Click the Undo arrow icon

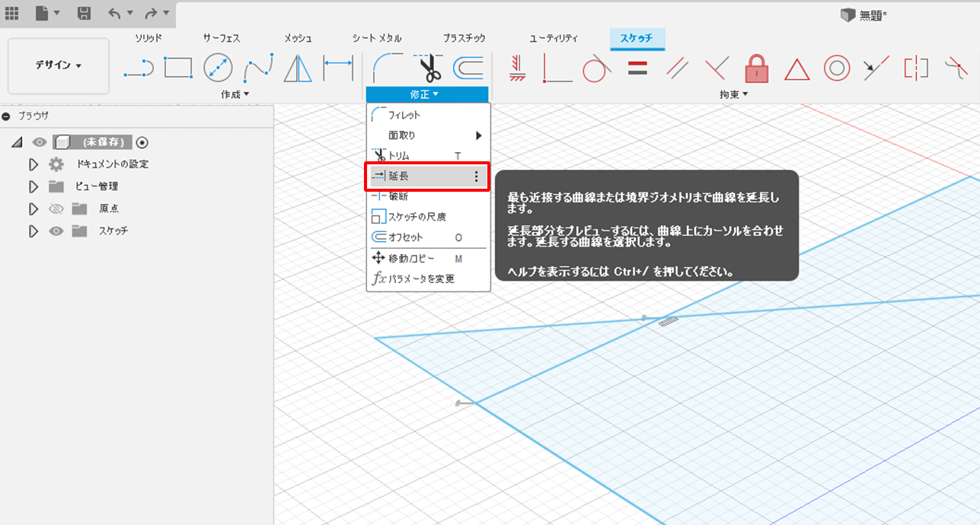tap(114, 13)
